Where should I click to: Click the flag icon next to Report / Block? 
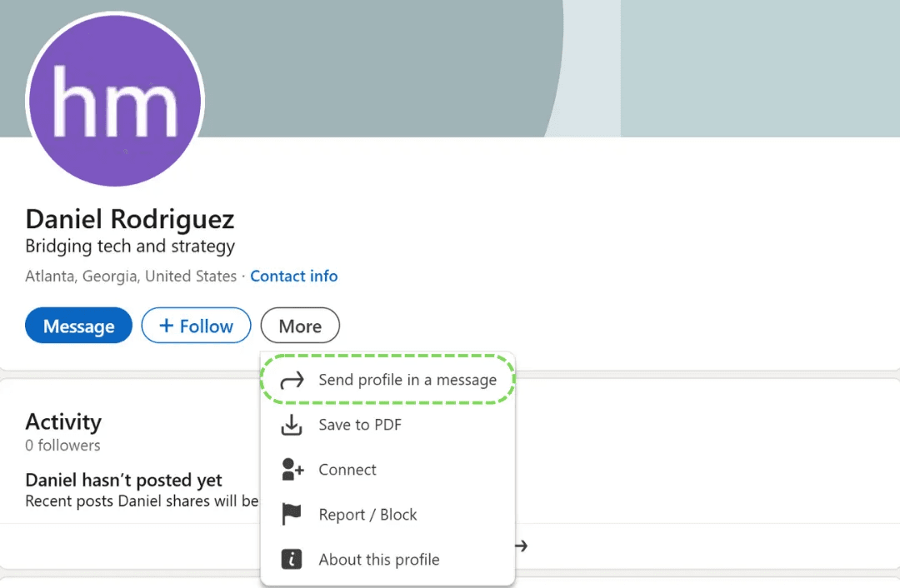pyautogui.click(x=292, y=514)
